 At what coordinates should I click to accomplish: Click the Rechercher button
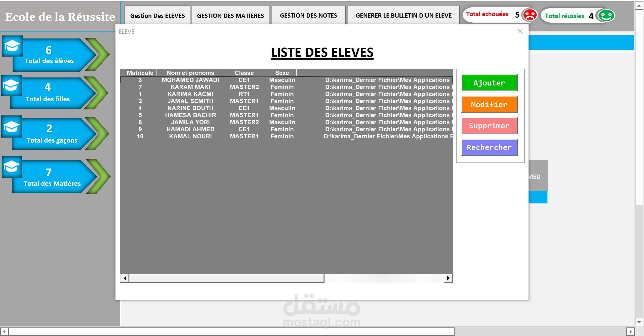tap(489, 147)
